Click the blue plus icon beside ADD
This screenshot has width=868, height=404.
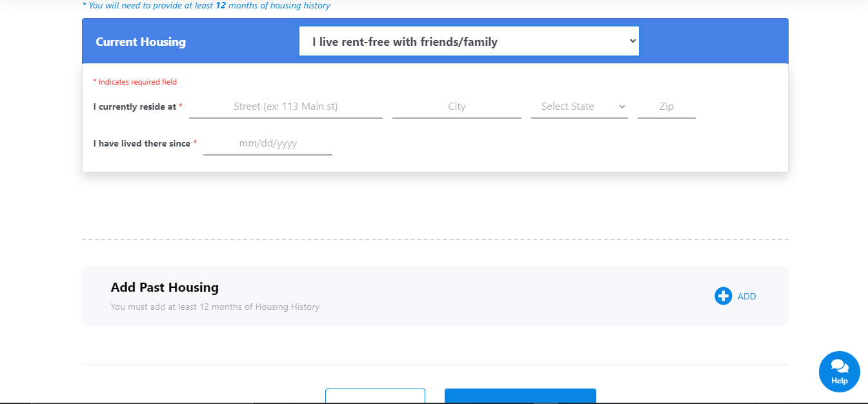(723, 296)
